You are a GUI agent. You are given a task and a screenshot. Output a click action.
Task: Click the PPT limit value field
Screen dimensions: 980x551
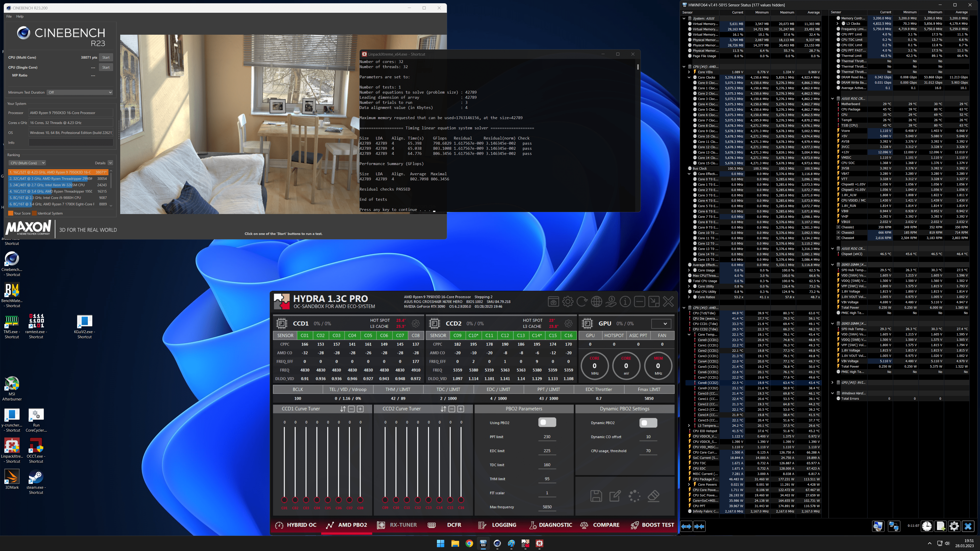pyautogui.click(x=547, y=436)
